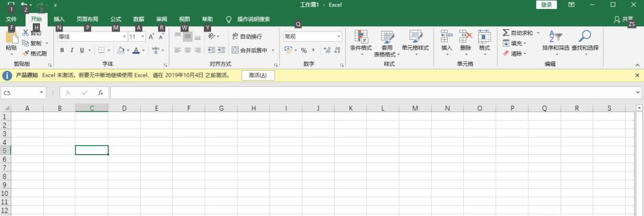Switch to the View (视图) tab
644x216 pixels.
tap(185, 19)
